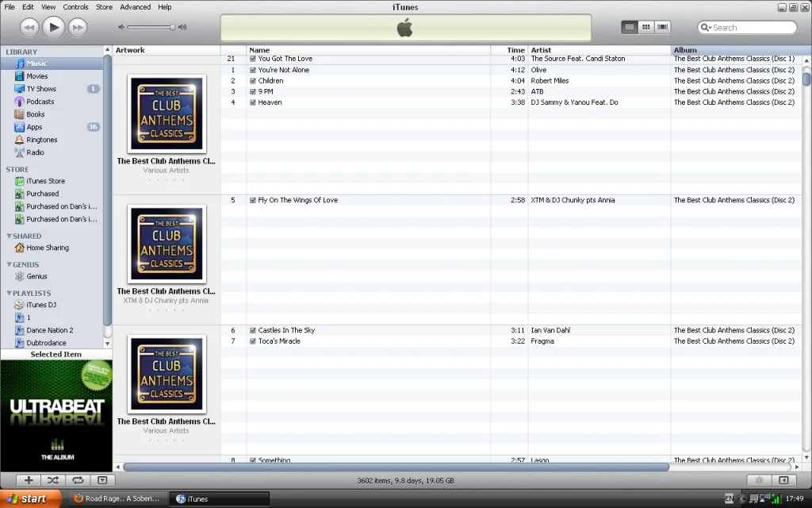The width and height of the screenshot is (812, 508).
Task: Uncheck the You Got The Love track
Action: (253, 59)
